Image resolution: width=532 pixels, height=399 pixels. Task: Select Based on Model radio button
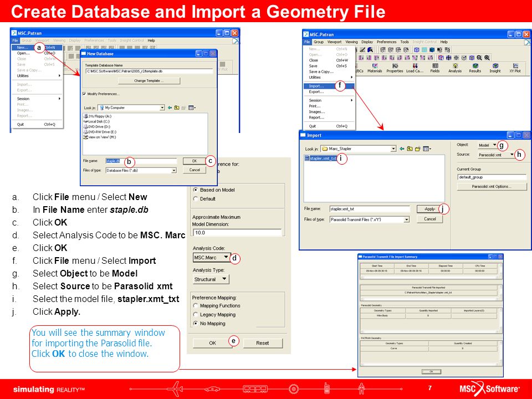pyautogui.click(x=196, y=190)
